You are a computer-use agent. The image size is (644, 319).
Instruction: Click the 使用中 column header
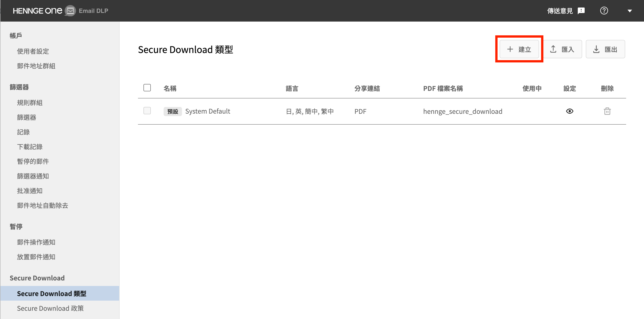pyautogui.click(x=532, y=88)
